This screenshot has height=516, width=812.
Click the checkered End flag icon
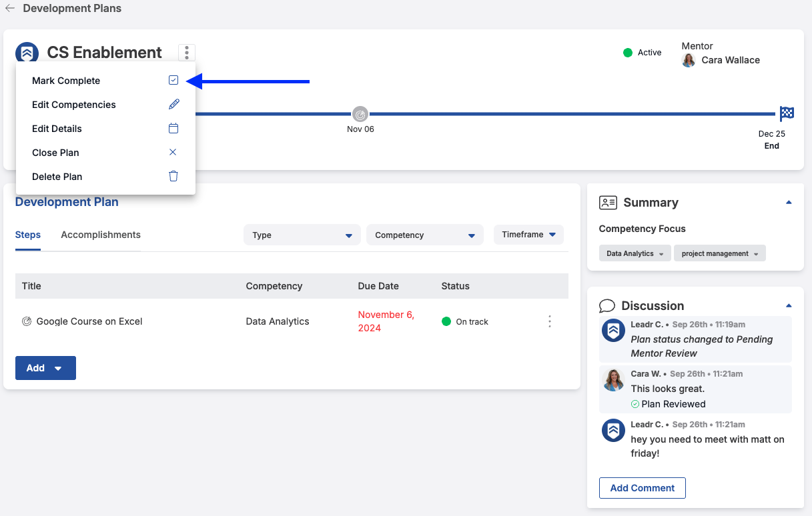[x=787, y=113]
